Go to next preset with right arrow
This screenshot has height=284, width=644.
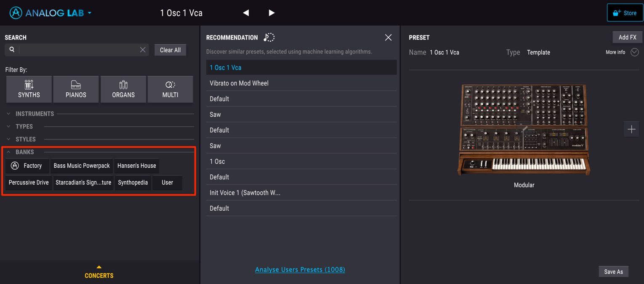[271, 13]
